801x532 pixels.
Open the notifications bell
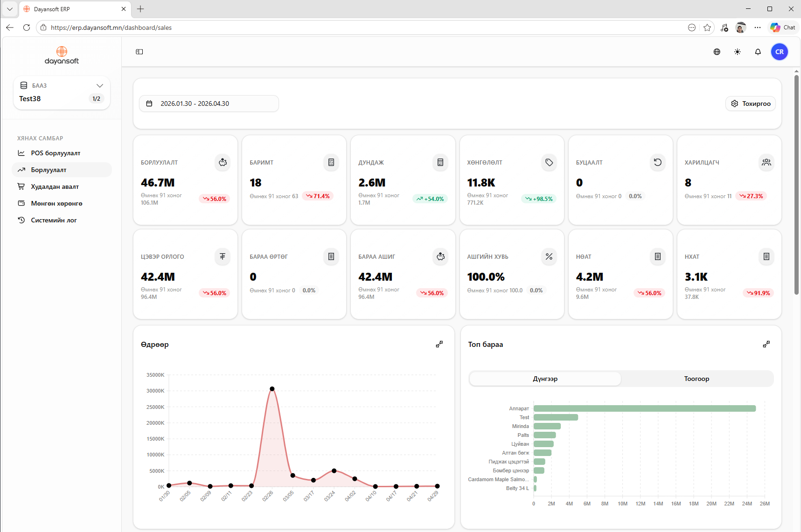(x=758, y=52)
